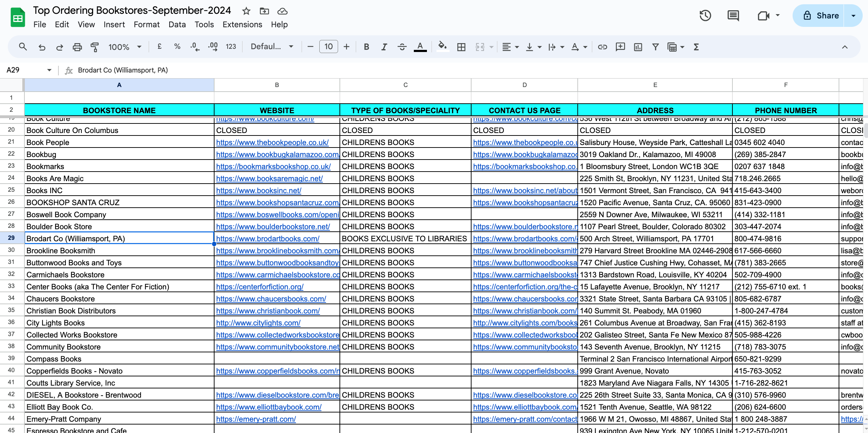Insert a comment icon
Viewport: 868px width, 433px height.
(x=620, y=47)
